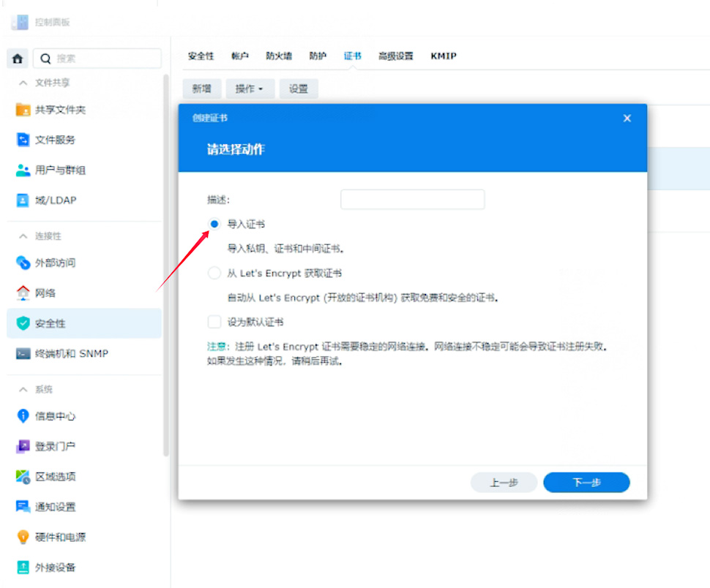Select the 导入证书 radio button
Screen dimensions: 710x588
(214, 225)
